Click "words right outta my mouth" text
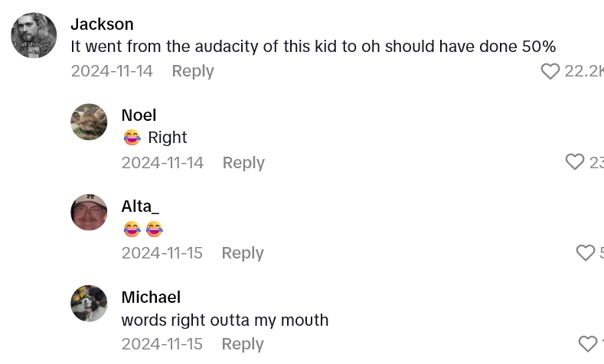Viewport: 604px width, 364px height. point(225,320)
